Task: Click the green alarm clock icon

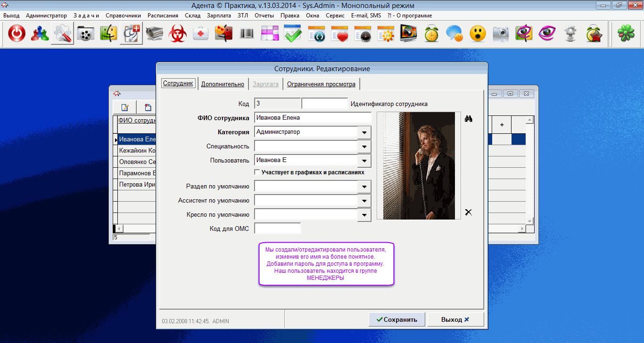Action: (431, 33)
